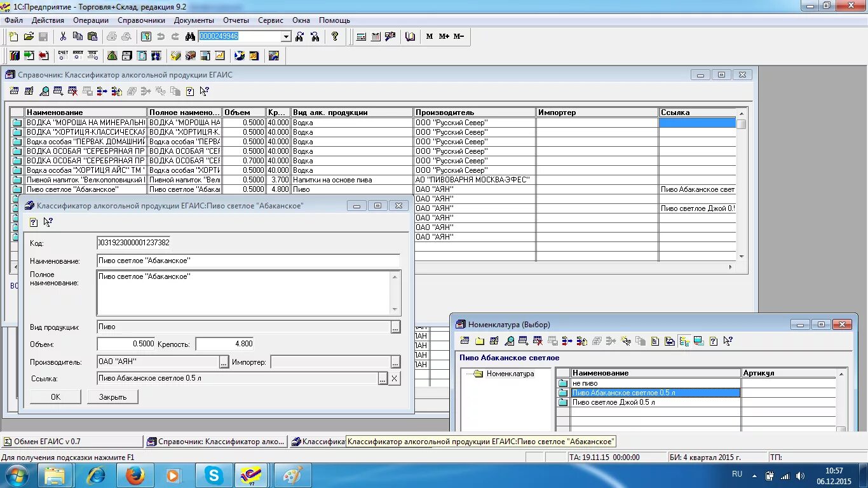Click the open book syntax helper icon
868x488 pixels.
410,37
